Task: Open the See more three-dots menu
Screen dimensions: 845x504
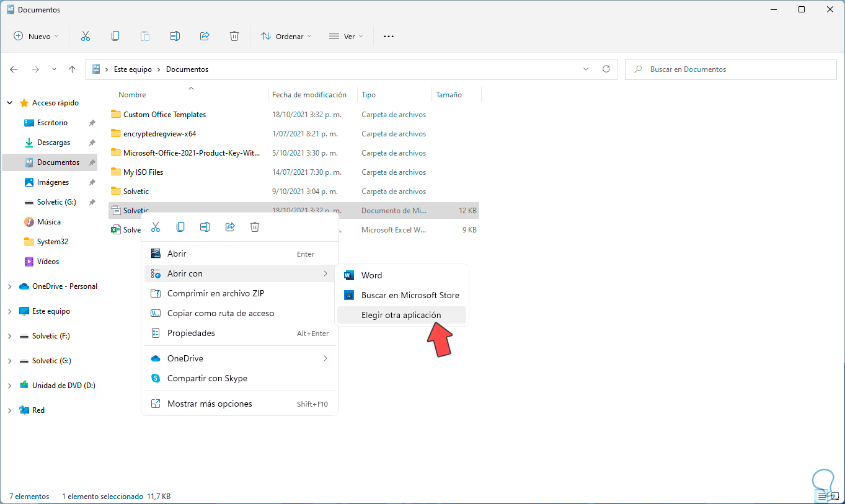Action: point(389,36)
